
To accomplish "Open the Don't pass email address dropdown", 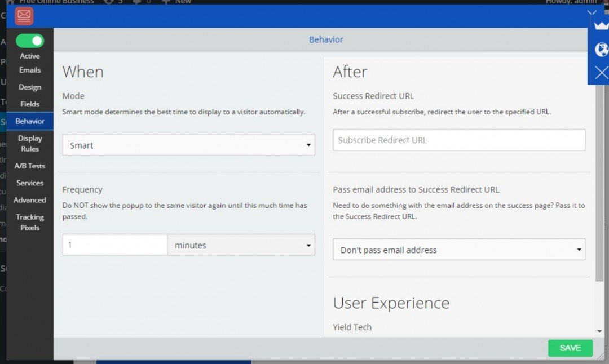I will pos(459,250).
